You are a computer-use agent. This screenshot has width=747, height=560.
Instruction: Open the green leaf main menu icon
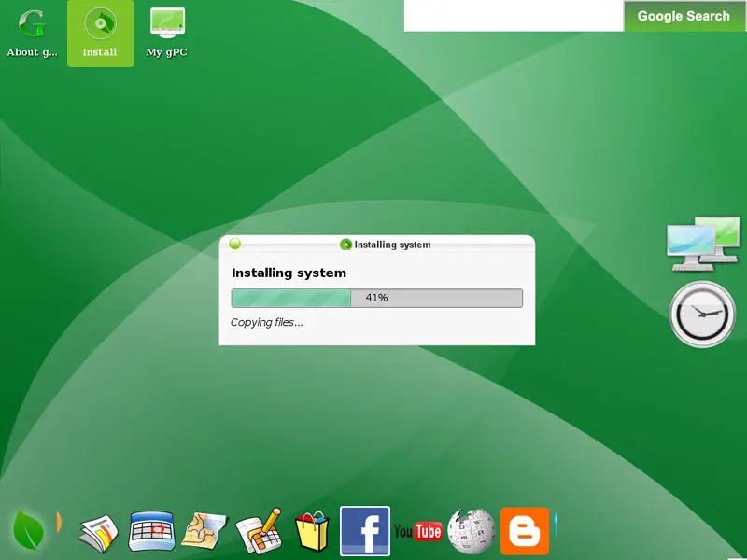pos(29,530)
